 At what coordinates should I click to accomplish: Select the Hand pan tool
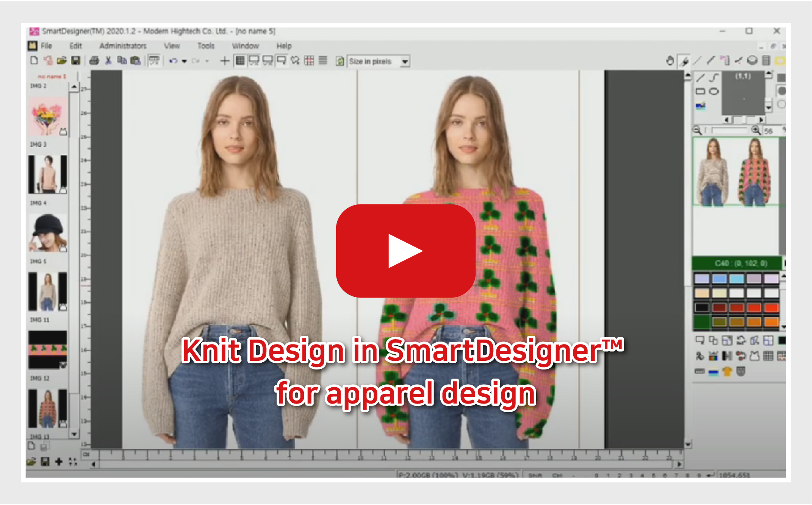pyautogui.click(x=670, y=61)
